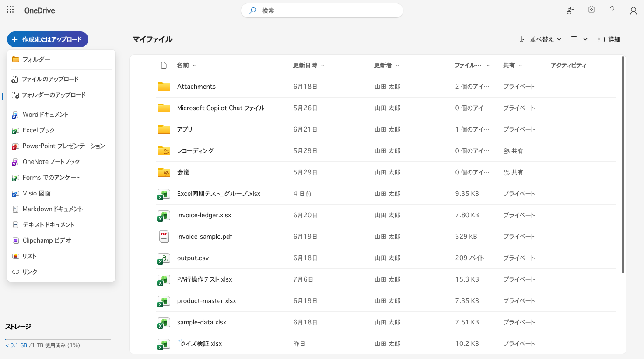
Task: Click the OneDrive title link
Action: (x=40, y=10)
